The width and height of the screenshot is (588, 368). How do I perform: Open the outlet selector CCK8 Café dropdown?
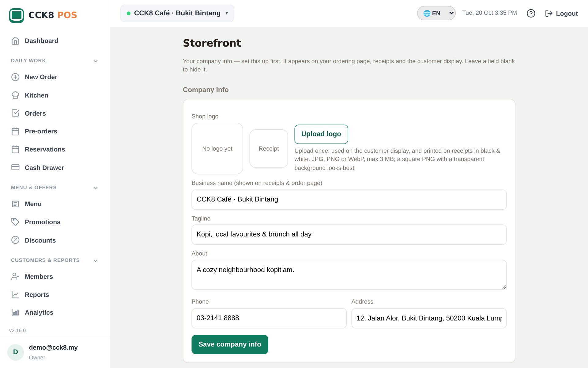[177, 13]
